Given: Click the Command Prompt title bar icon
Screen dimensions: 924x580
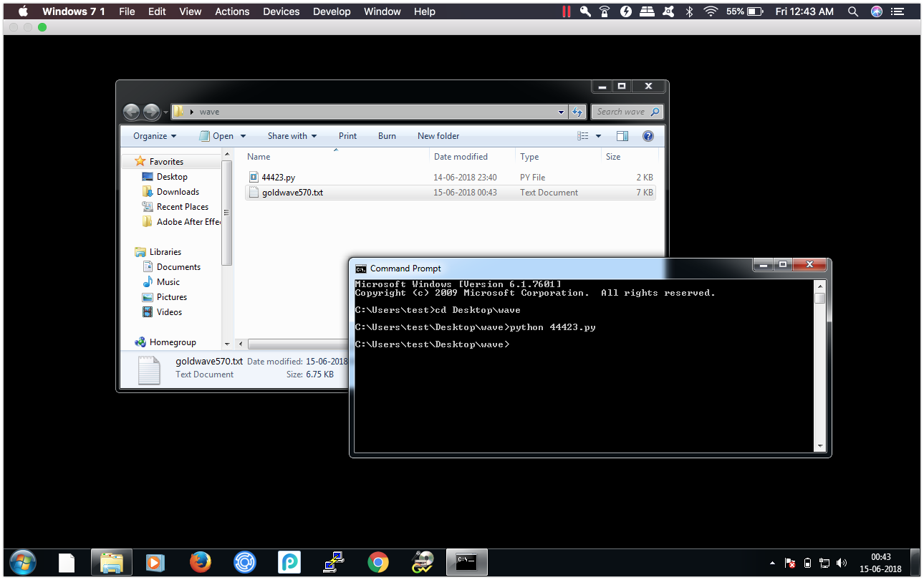Looking at the screenshot, I should [x=361, y=269].
